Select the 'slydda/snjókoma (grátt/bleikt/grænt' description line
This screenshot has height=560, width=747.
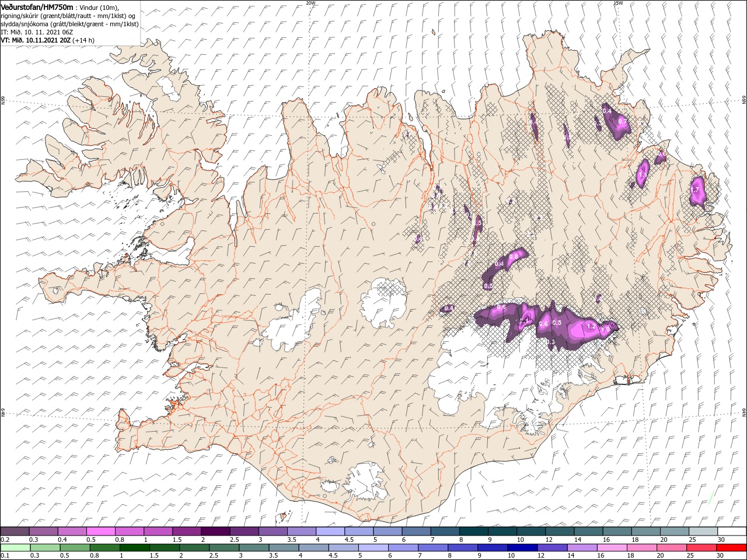(x=69, y=24)
